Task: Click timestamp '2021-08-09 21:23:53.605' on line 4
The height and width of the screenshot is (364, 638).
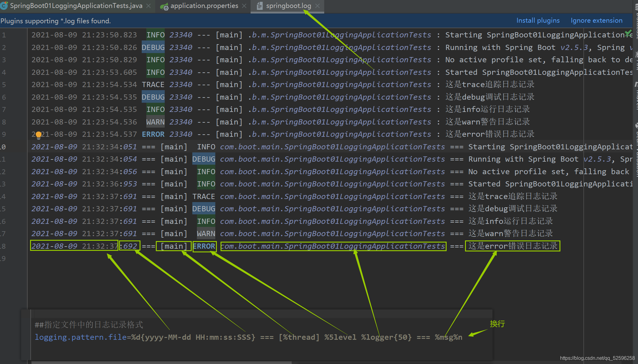Action: 84,72
